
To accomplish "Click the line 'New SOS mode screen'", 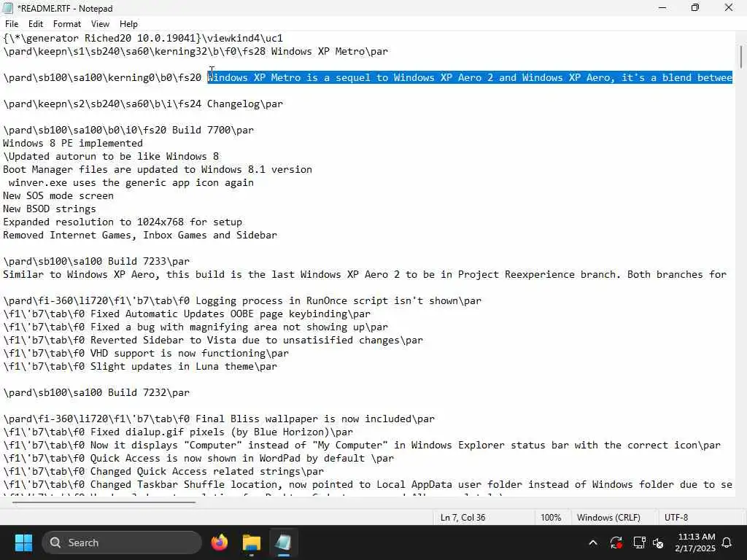I will pyautogui.click(x=58, y=195).
